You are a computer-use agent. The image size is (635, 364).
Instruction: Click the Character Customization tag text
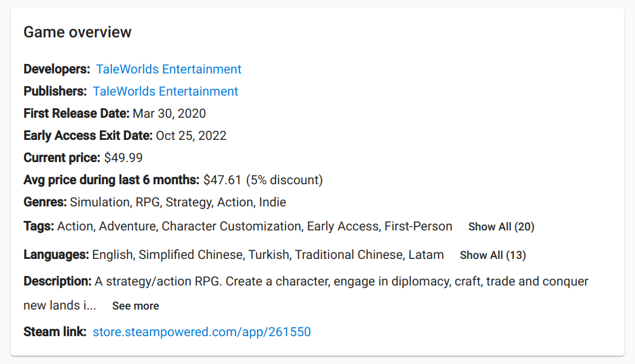pos(231,227)
